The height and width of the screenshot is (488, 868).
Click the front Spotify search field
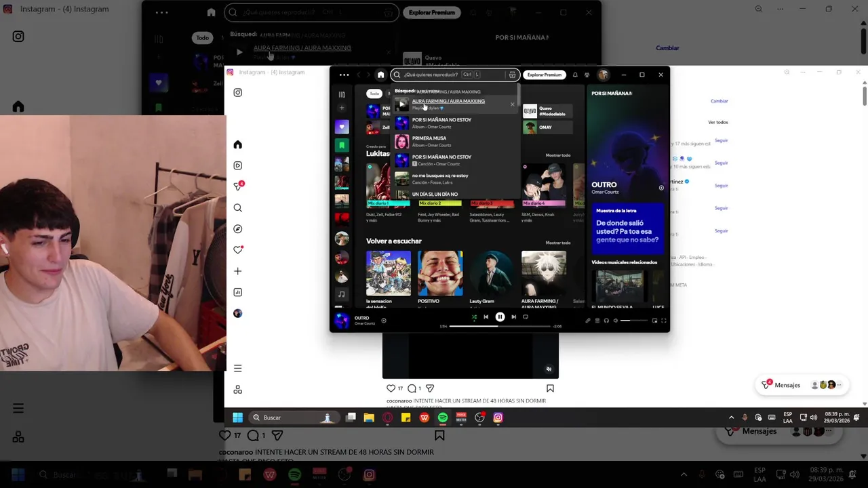(x=454, y=75)
